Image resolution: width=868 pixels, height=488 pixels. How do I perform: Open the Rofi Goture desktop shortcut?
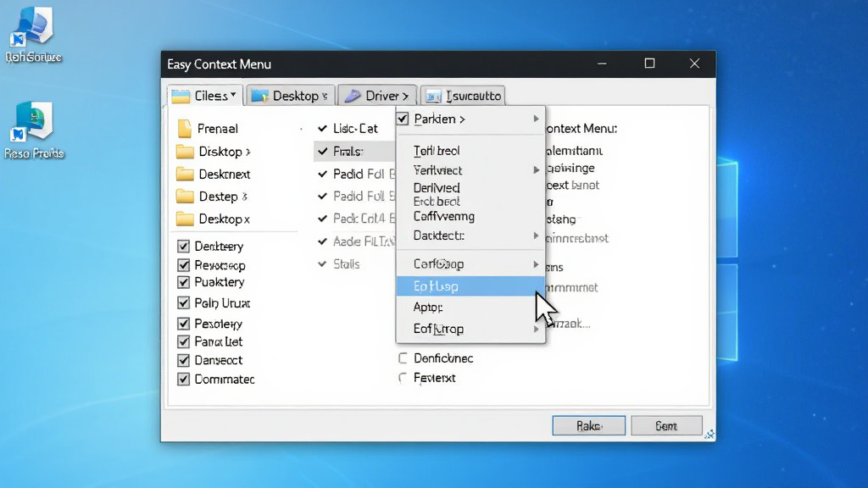[x=33, y=34]
